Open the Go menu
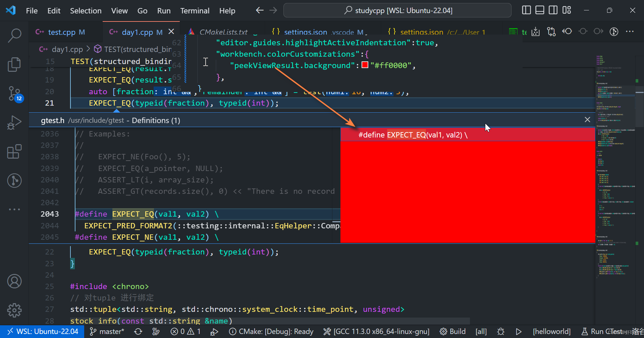Image resolution: width=644 pixels, height=338 pixels. coord(142,11)
